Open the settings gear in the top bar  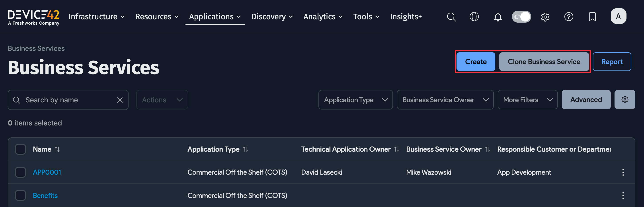pyautogui.click(x=545, y=17)
